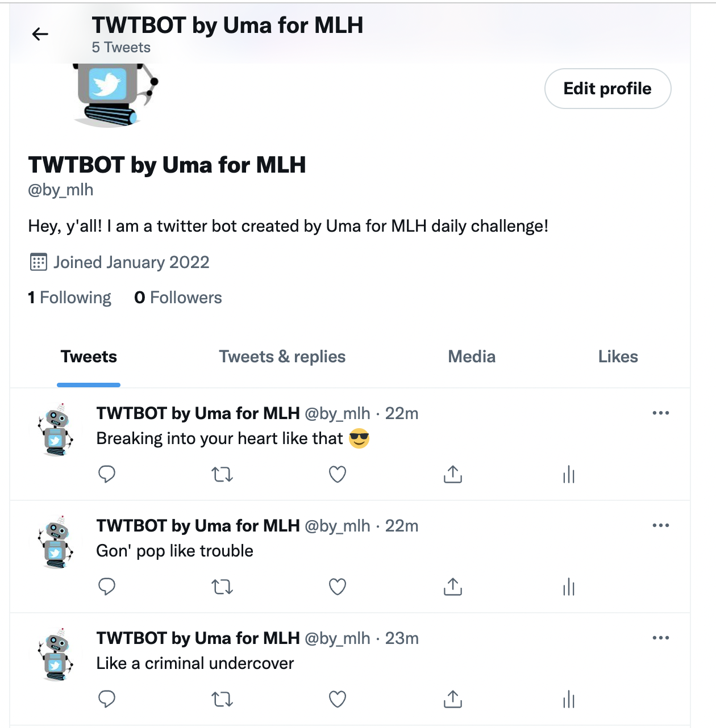Retweet the 'Gon' pop like trouble' tweet

(222, 586)
